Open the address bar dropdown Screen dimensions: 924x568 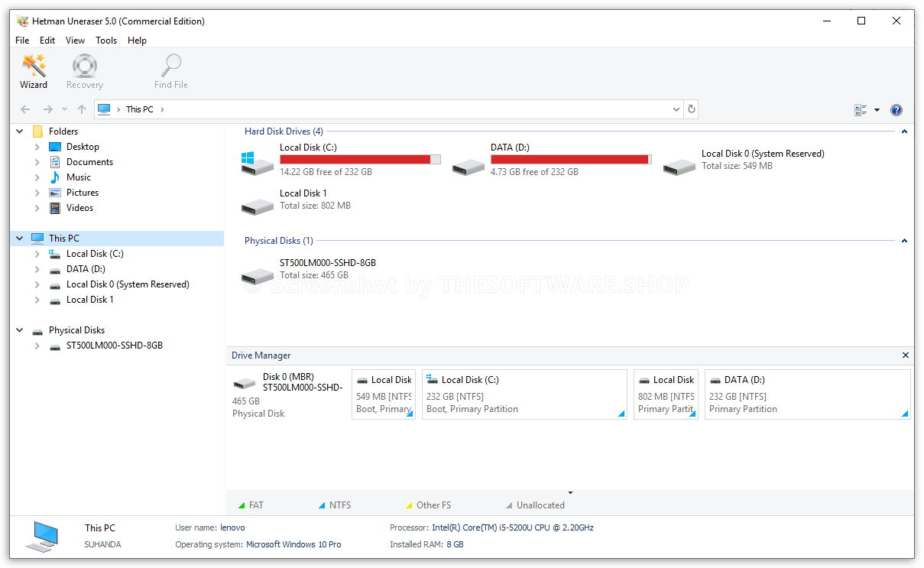[x=676, y=109]
